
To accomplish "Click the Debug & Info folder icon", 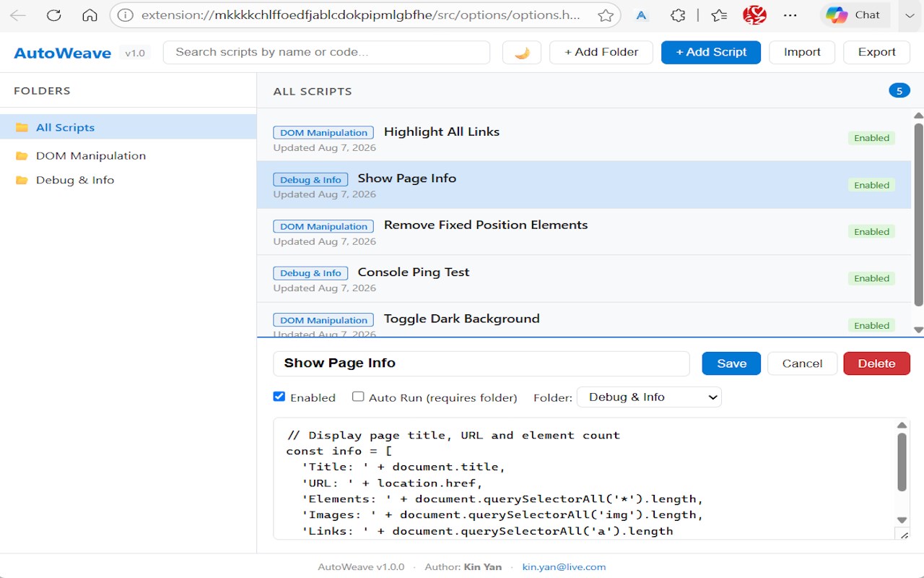I will (22, 181).
